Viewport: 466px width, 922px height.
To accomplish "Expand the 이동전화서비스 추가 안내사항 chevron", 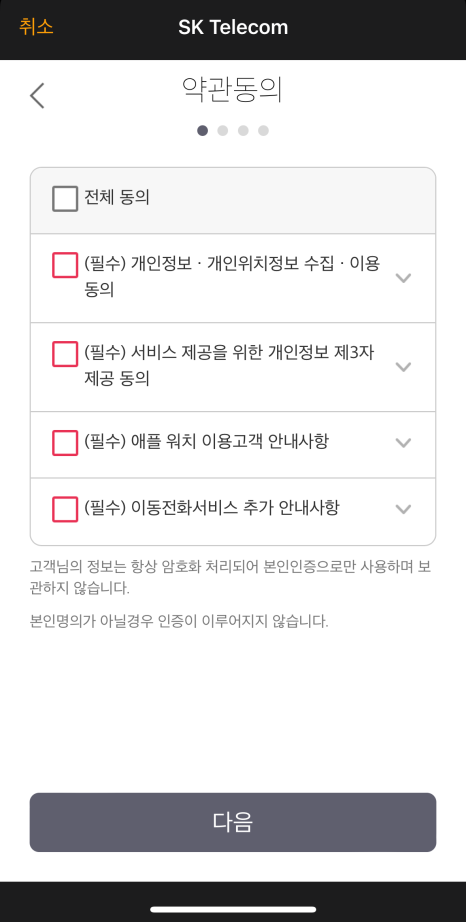I will click(x=403, y=509).
